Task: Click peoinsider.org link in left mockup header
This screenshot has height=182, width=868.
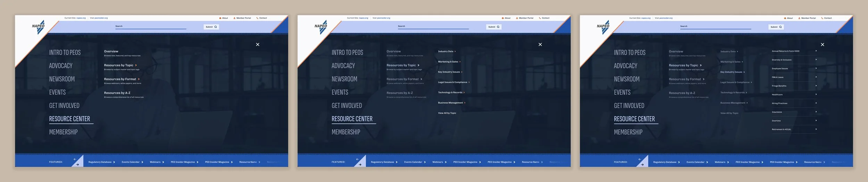Action: coord(101,18)
